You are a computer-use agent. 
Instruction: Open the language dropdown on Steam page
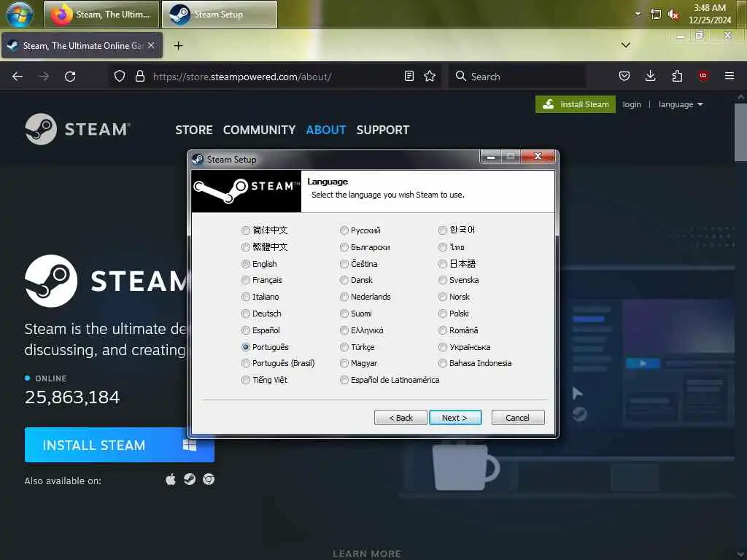(x=681, y=104)
